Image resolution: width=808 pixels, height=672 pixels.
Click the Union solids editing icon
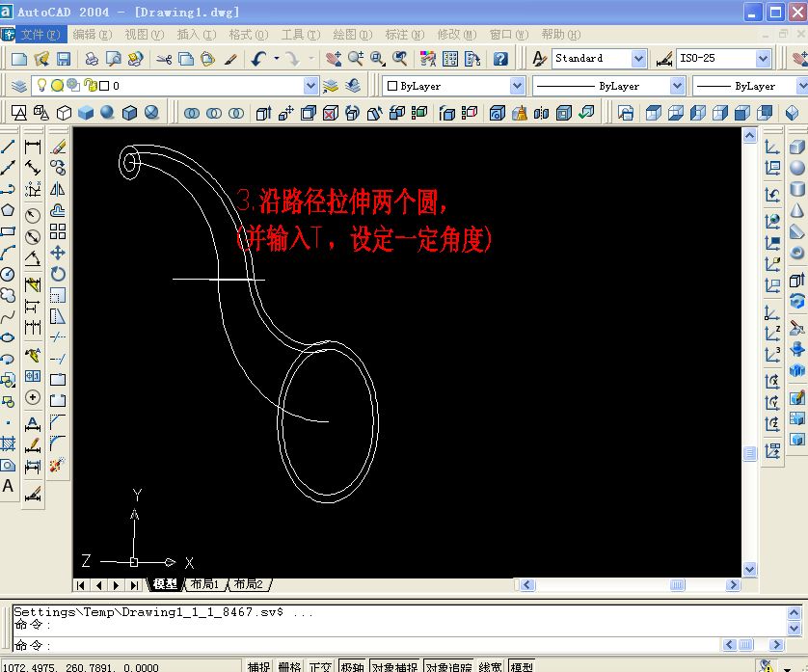[x=192, y=113]
